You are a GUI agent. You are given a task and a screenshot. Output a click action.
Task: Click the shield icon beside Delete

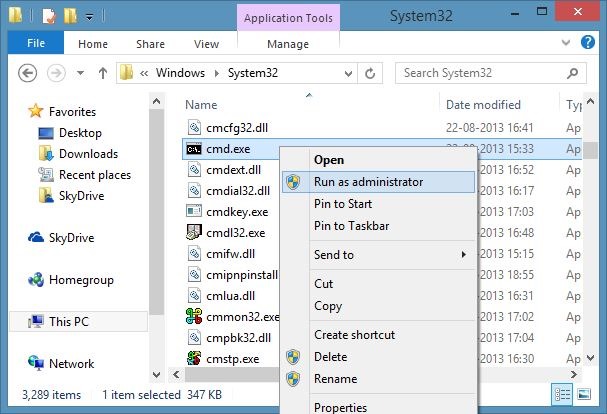tap(293, 357)
